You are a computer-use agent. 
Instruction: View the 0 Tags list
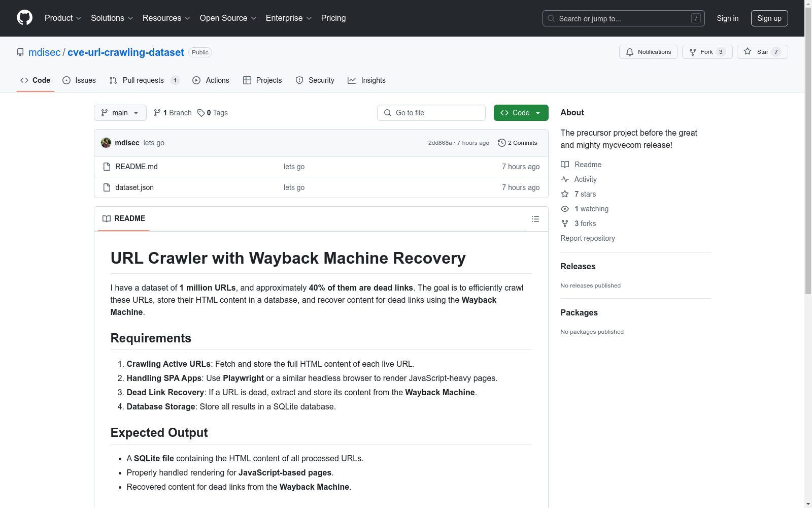point(213,113)
